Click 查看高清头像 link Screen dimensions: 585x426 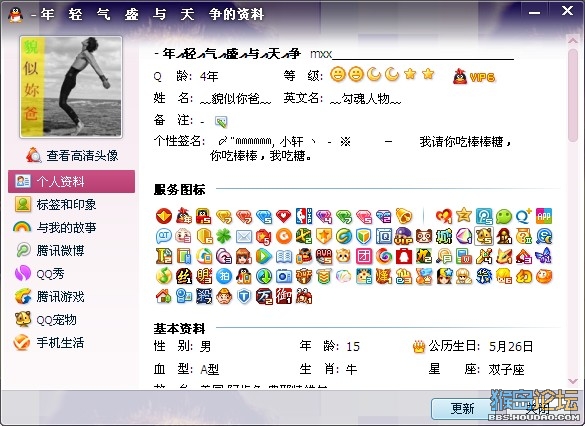point(72,156)
